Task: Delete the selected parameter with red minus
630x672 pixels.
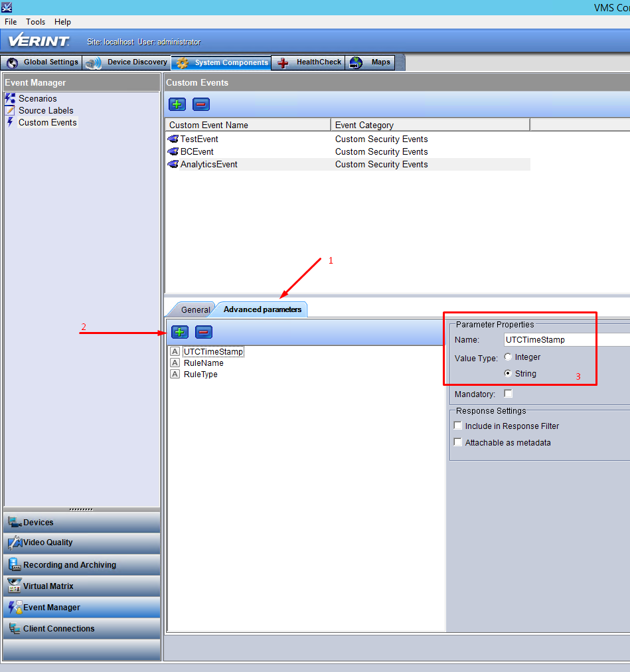Action: click(x=204, y=332)
